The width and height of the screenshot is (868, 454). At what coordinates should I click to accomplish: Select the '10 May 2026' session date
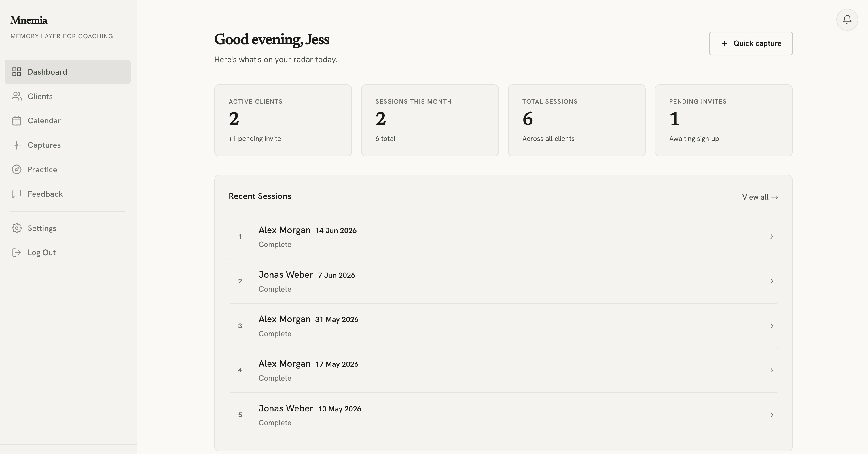tap(340, 409)
